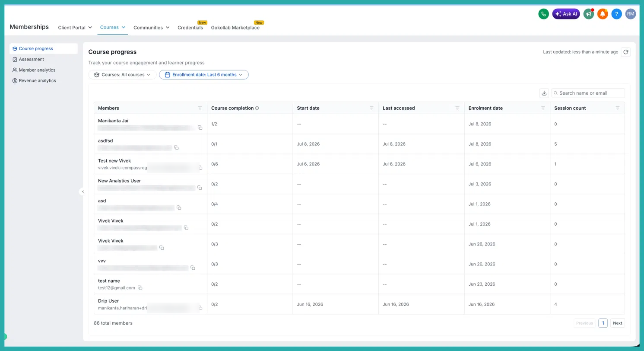Click the green phone call icon

543,14
